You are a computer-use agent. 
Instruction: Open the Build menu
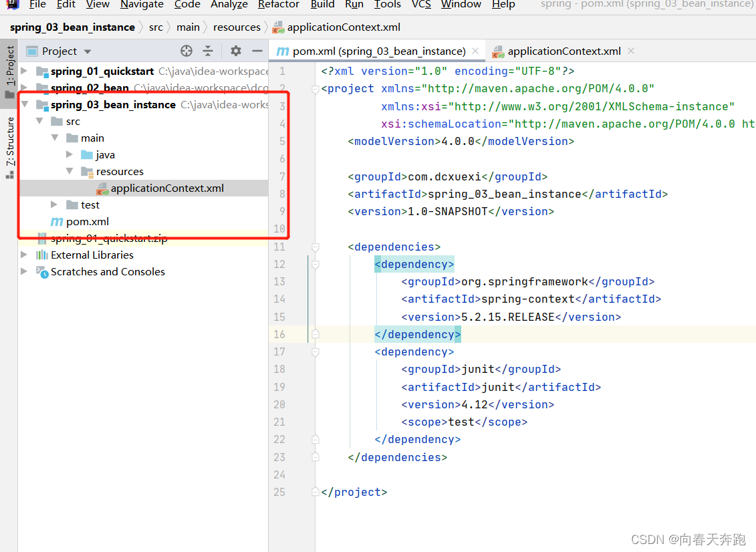[x=323, y=4]
